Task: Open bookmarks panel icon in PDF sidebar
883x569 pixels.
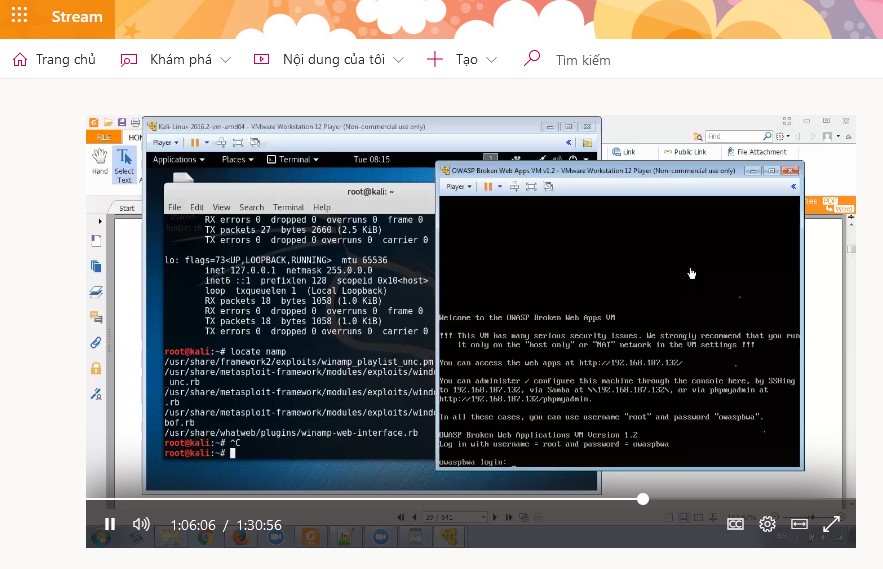Action: pyautogui.click(x=96, y=241)
